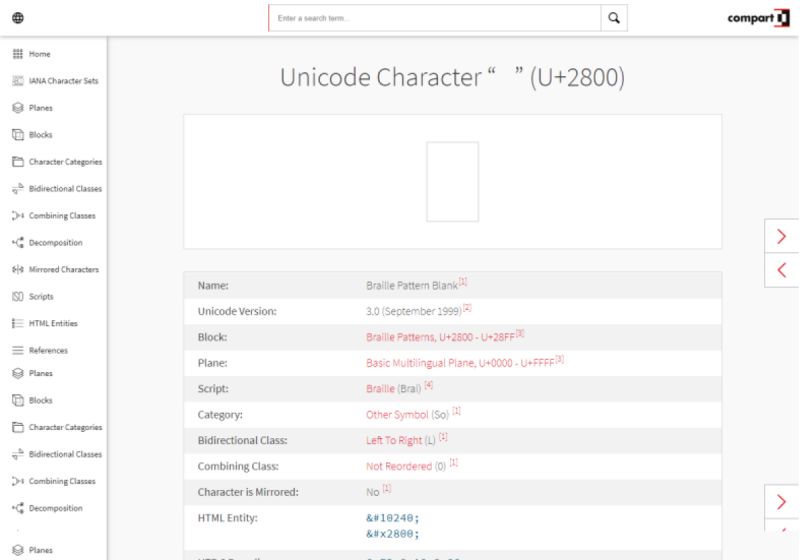This screenshot has width=800, height=560.
Task: Click the magnifying glass search button
Action: click(x=614, y=18)
